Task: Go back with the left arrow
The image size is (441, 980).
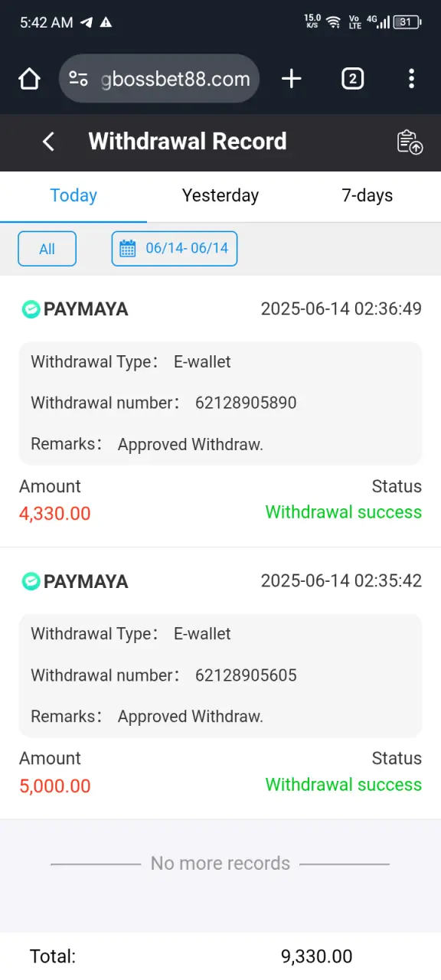Action: (x=48, y=142)
